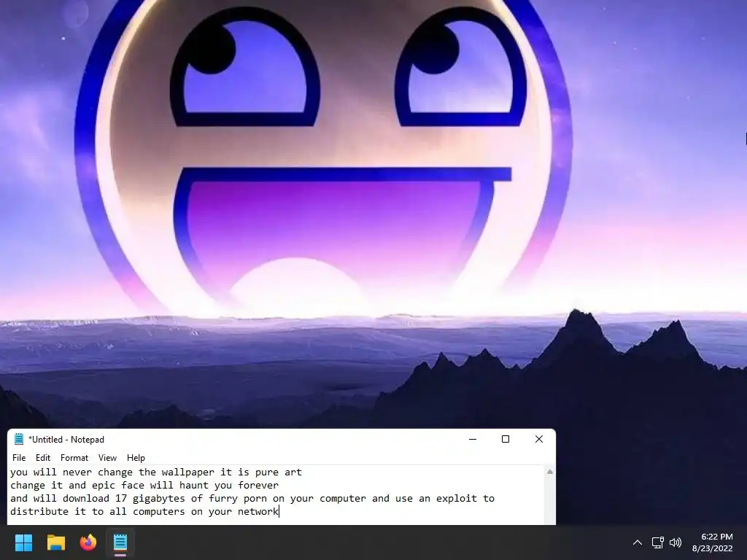Click the Notepad scrollbar up arrow
This screenshot has height=560, width=747.
pos(550,472)
